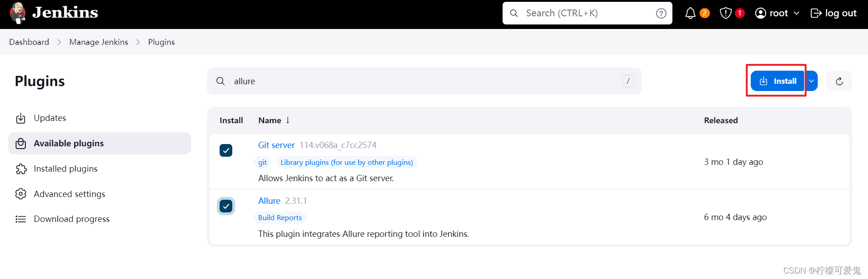
Task: Open the Git server plugin link
Action: [276, 145]
